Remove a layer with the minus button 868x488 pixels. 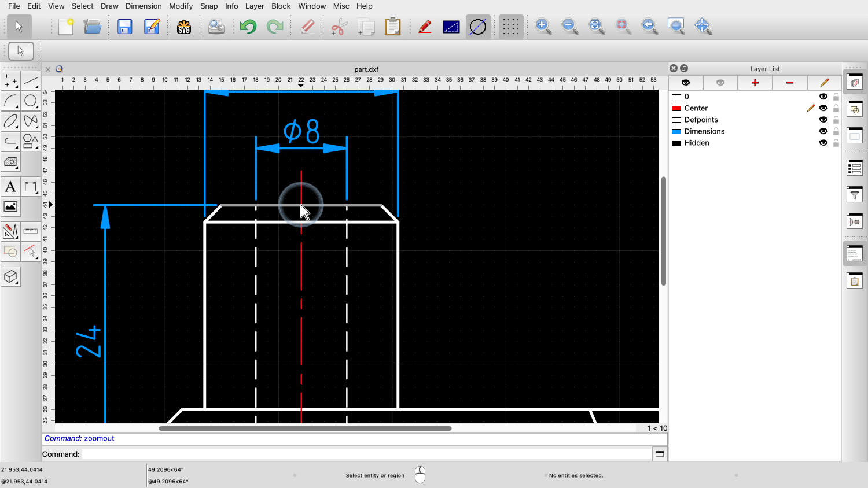(789, 83)
